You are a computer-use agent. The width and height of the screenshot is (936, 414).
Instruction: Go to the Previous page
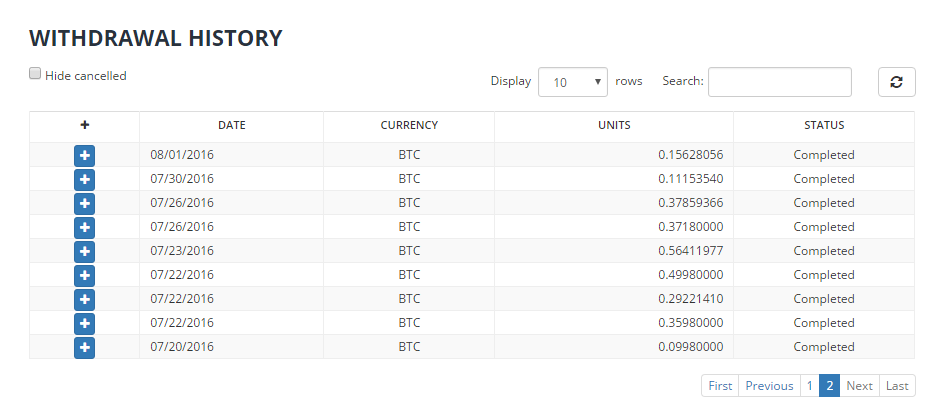pyautogui.click(x=769, y=386)
